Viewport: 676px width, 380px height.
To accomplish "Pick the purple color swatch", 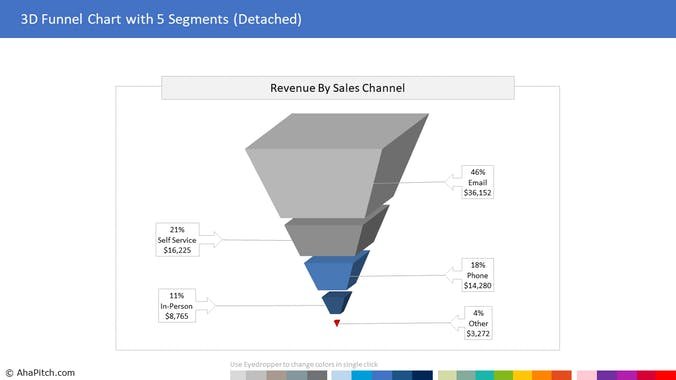I will (x=607, y=375).
